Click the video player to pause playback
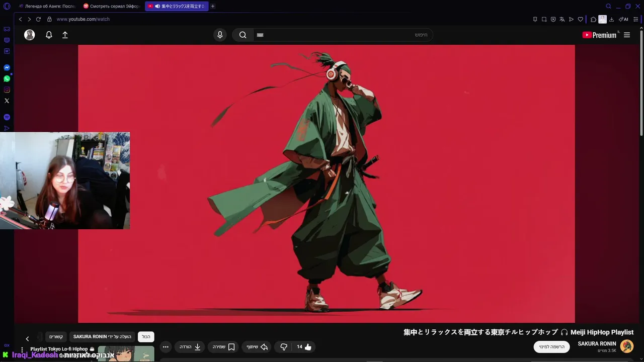Image resolution: width=644 pixels, height=362 pixels. [326, 184]
